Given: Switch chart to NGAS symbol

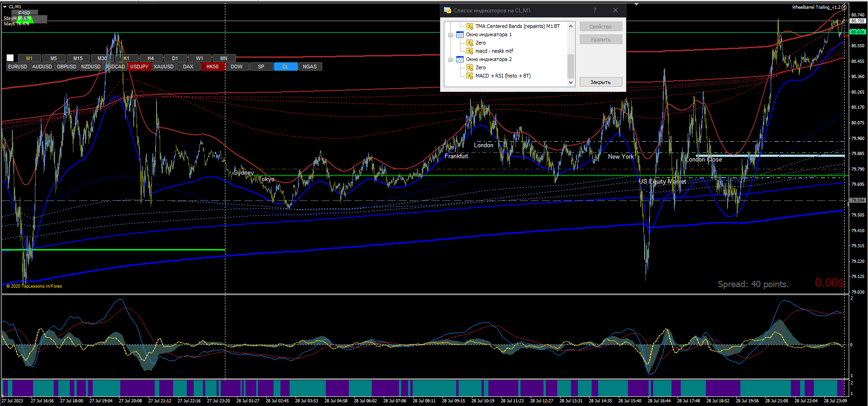Looking at the screenshot, I should coord(310,67).
